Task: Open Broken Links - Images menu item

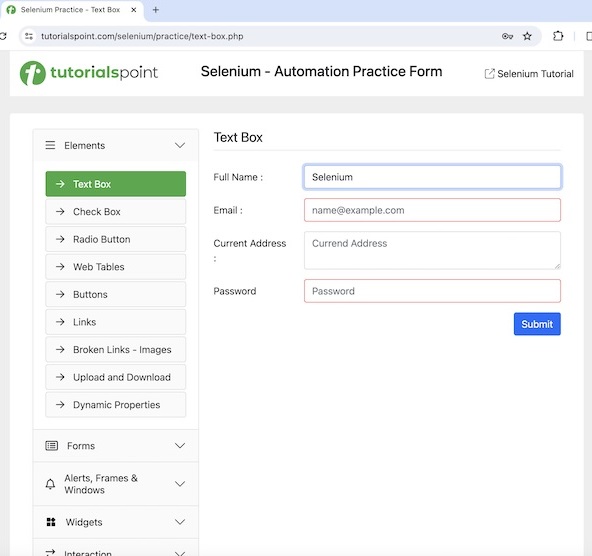Action: point(116,350)
